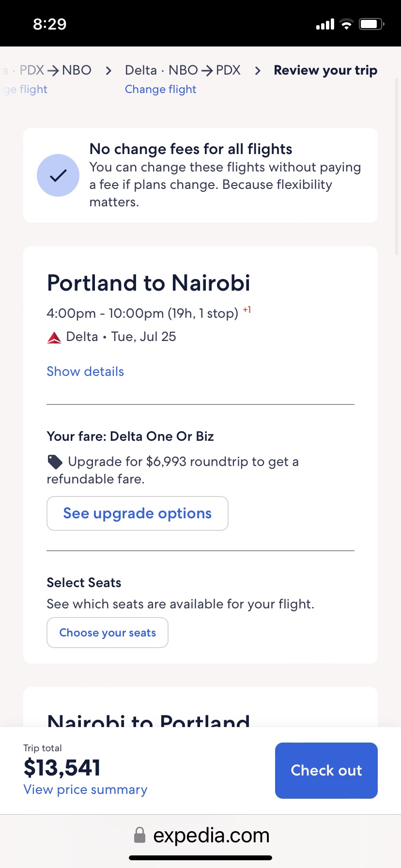The image size is (401, 868).
Task: Go to the PDX to NBO breadcrumb step
Action: click(x=55, y=70)
